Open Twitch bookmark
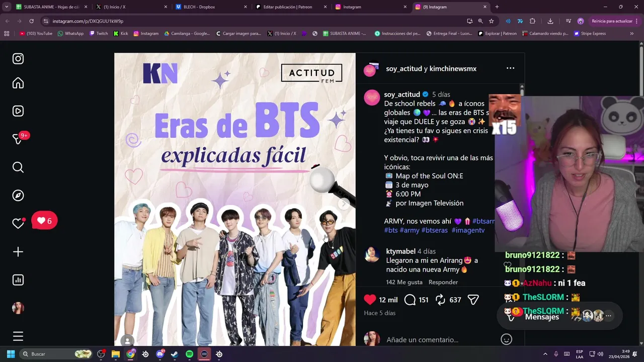This screenshot has width=644, height=362. (x=99, y=34)
